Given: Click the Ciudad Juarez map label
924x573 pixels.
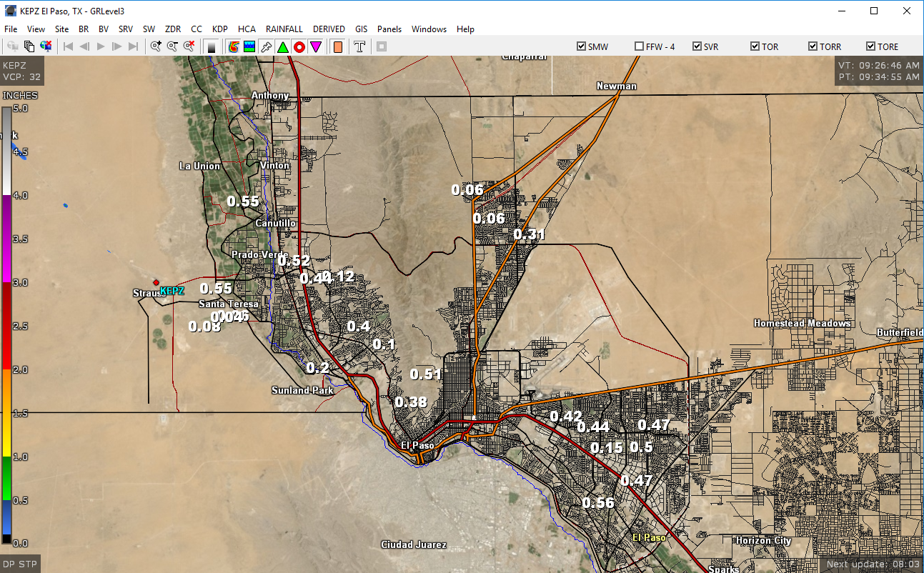Looking at the screenshot, I should coord(414,545).
